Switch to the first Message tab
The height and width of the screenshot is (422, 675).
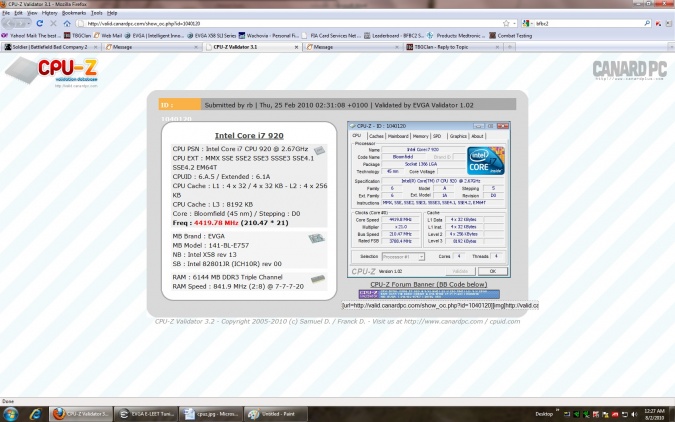coord(152,47)
